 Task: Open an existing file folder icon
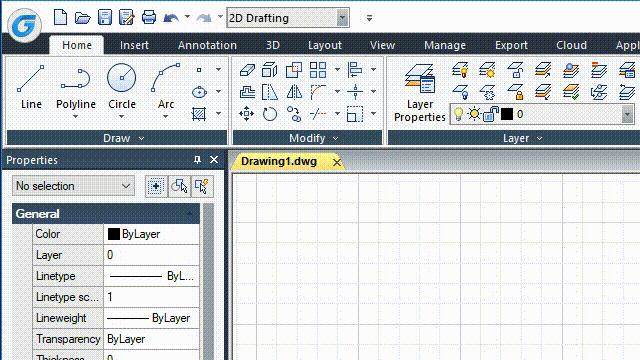click(x=82, y=18)
